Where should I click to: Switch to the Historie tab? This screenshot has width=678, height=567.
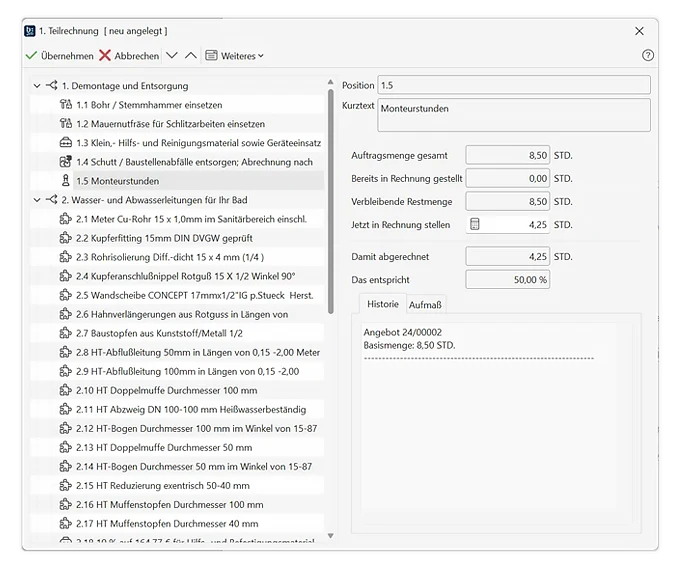click(x=383, y=304)
